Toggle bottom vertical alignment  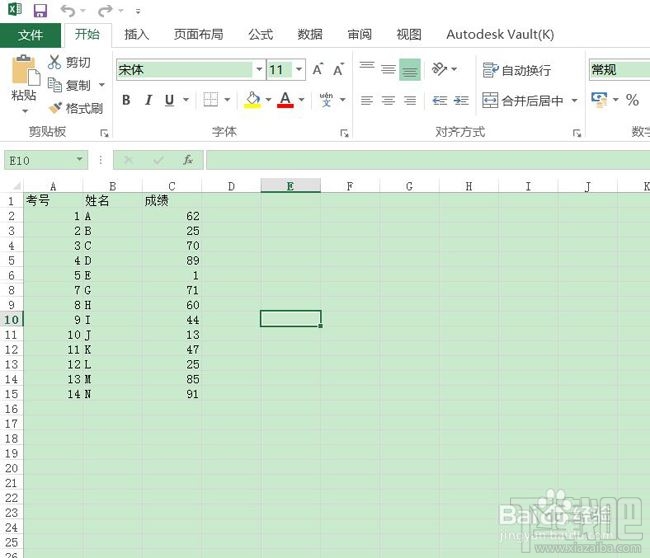point(410,70)
